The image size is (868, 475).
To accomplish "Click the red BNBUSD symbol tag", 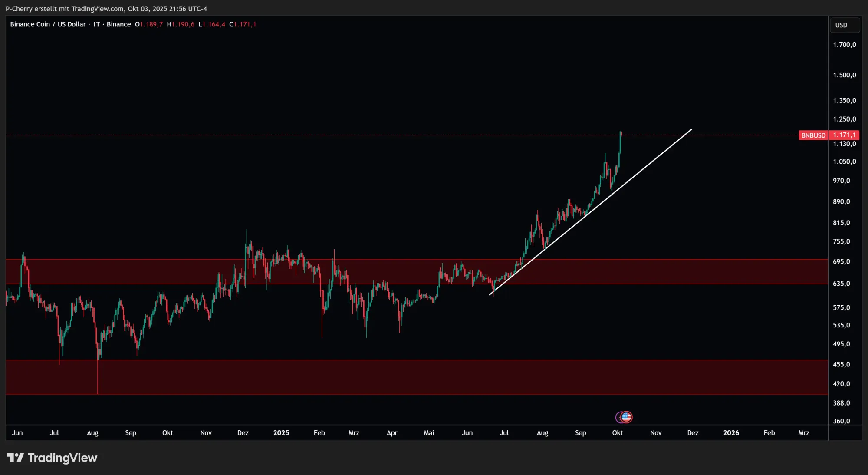I will 813,135.
